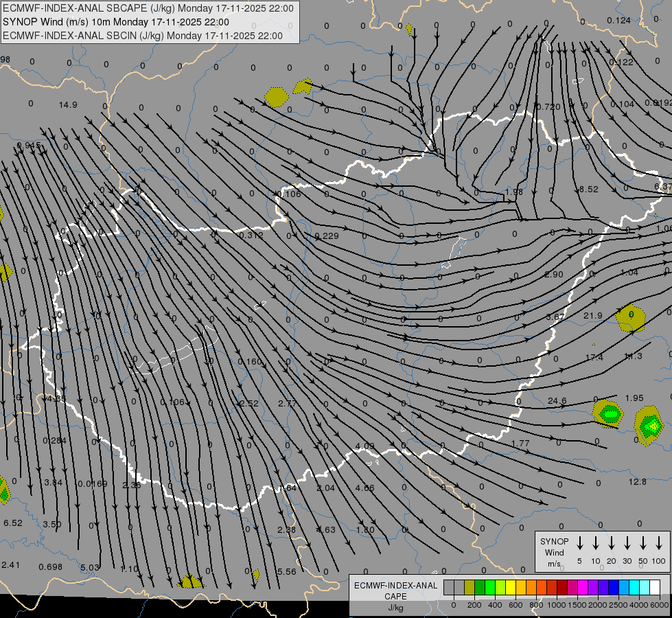Select the green-centered CAPE blob right of 24.6
Viewport: 672px width, 618px height.
click(607, 413)
